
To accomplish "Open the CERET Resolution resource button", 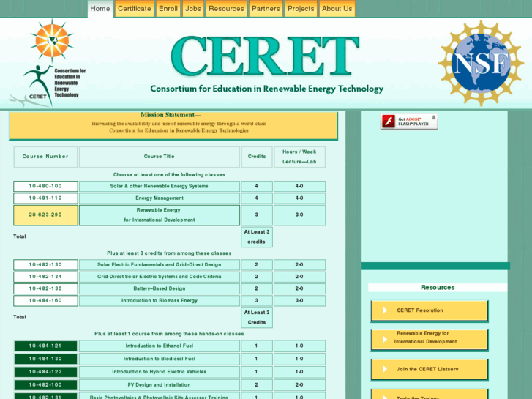I will [x=430, y=310].
